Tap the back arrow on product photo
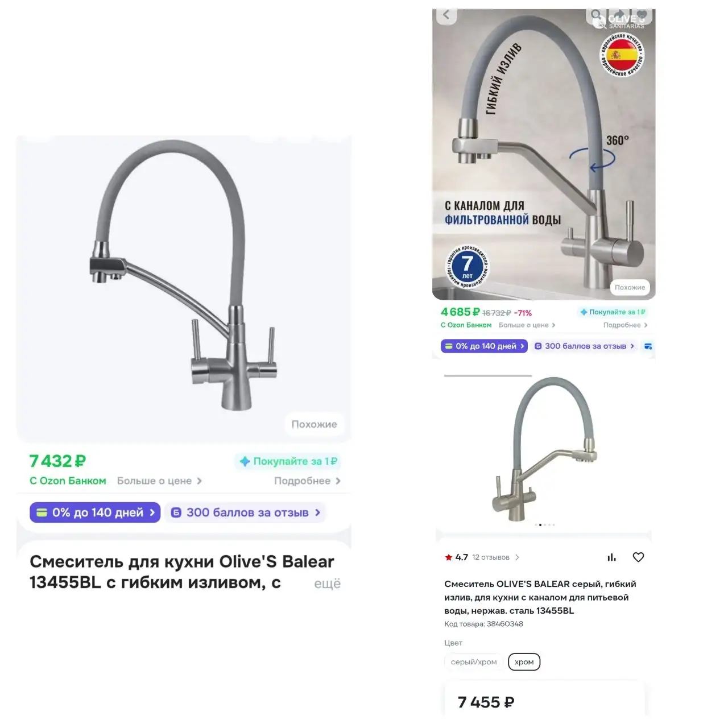Screen dimensions: 728x728 [x=446, y=15]
